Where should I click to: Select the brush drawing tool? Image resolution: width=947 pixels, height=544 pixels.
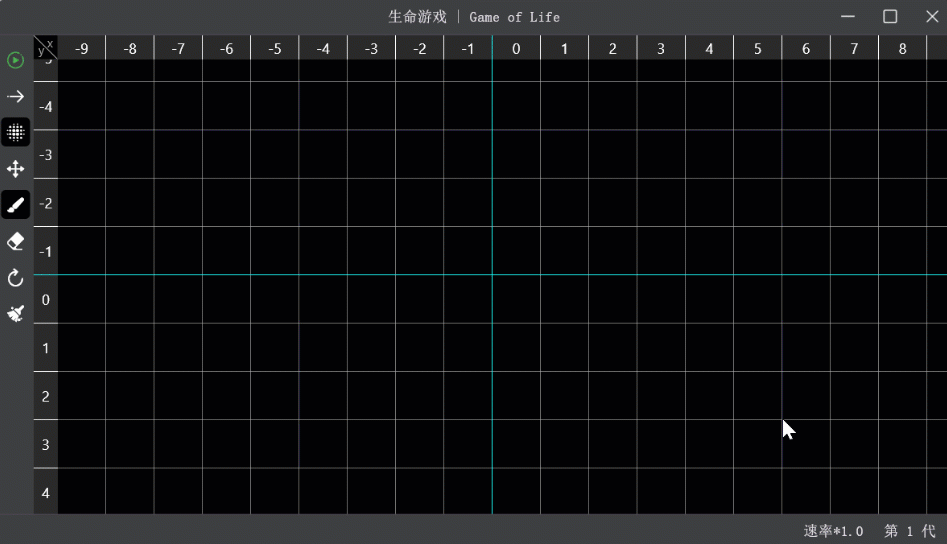pos(16,205)
